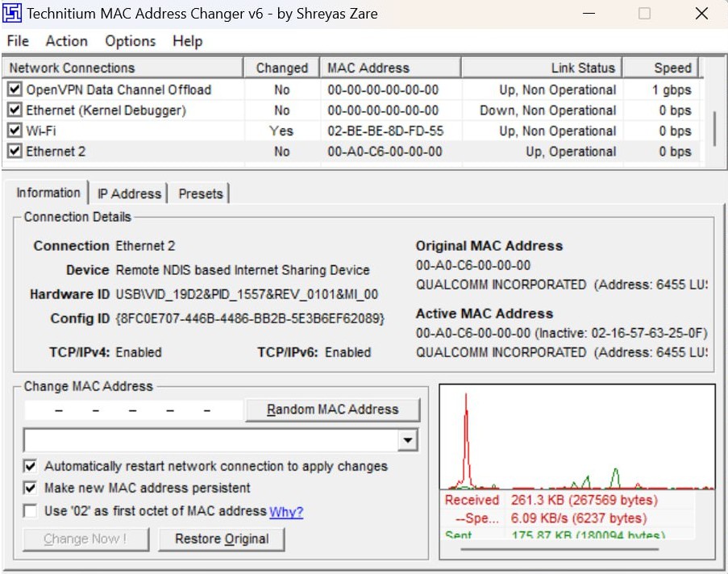Expand the MAC vendor dropdown arrow
Screen dimensions: 728x574
pyautogui.click(x=408, y=440)
